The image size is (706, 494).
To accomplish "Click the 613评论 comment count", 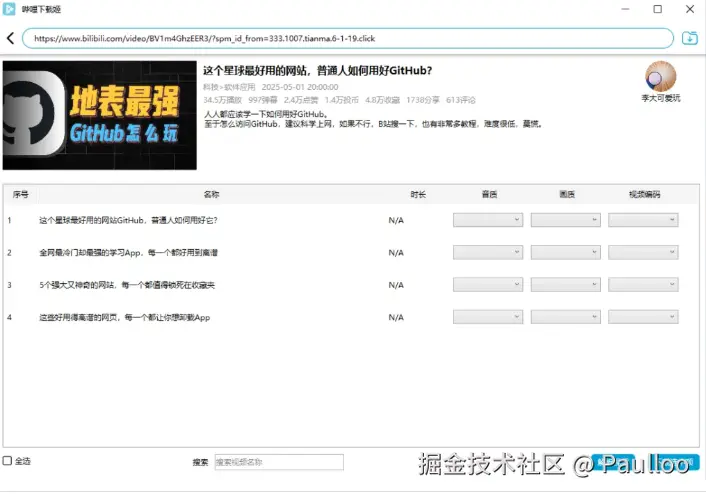I will tap(461, 100).
